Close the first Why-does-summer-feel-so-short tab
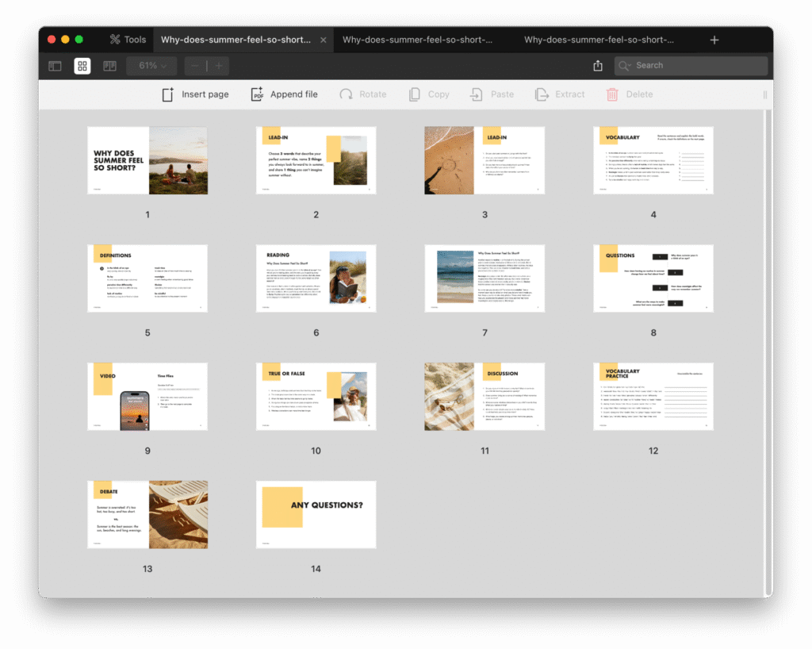Screen dimensions: 812x649 click(323, 40)
